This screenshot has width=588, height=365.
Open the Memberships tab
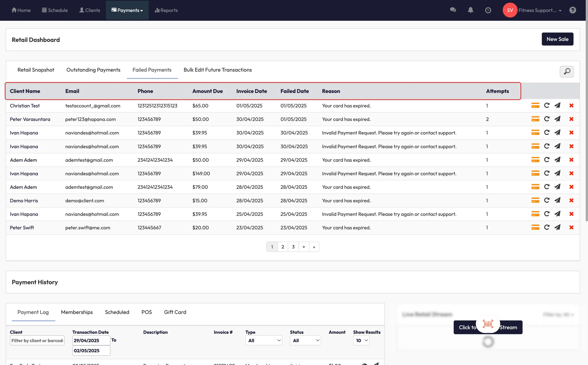click(x=77, y=312)
